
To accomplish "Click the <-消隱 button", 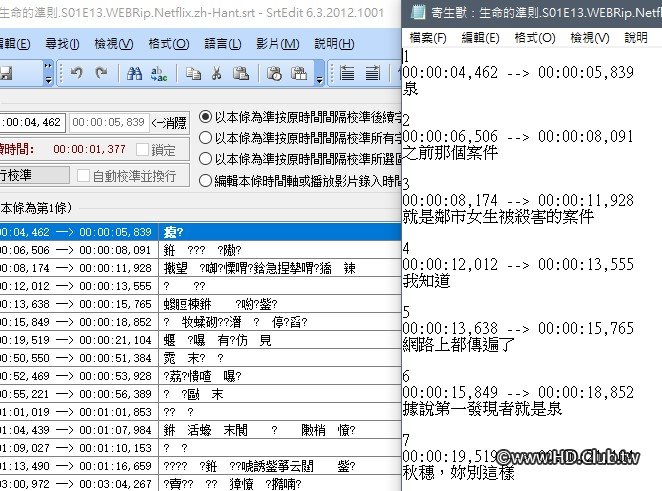I will point(169,123).
